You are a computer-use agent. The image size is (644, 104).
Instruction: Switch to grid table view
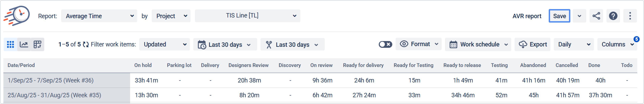[10, 45]
